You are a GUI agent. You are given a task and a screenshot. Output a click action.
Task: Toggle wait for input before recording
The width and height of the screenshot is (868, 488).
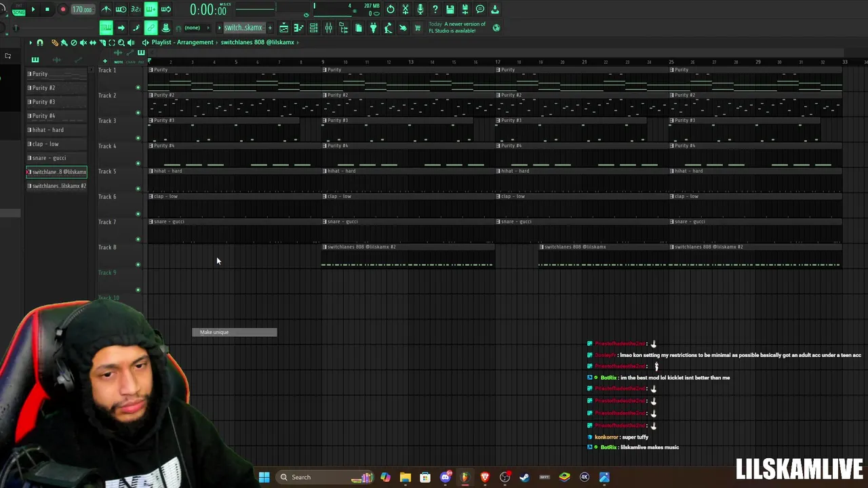click(121, 9)
